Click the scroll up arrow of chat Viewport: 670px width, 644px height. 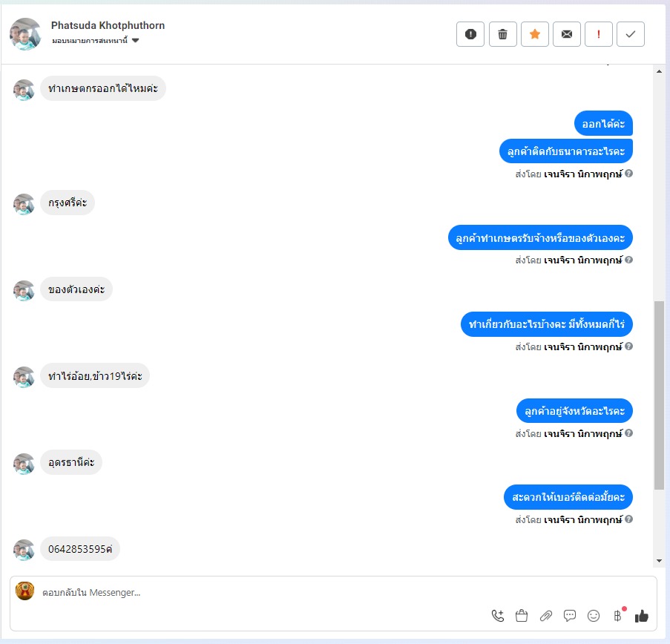point(659,71)
